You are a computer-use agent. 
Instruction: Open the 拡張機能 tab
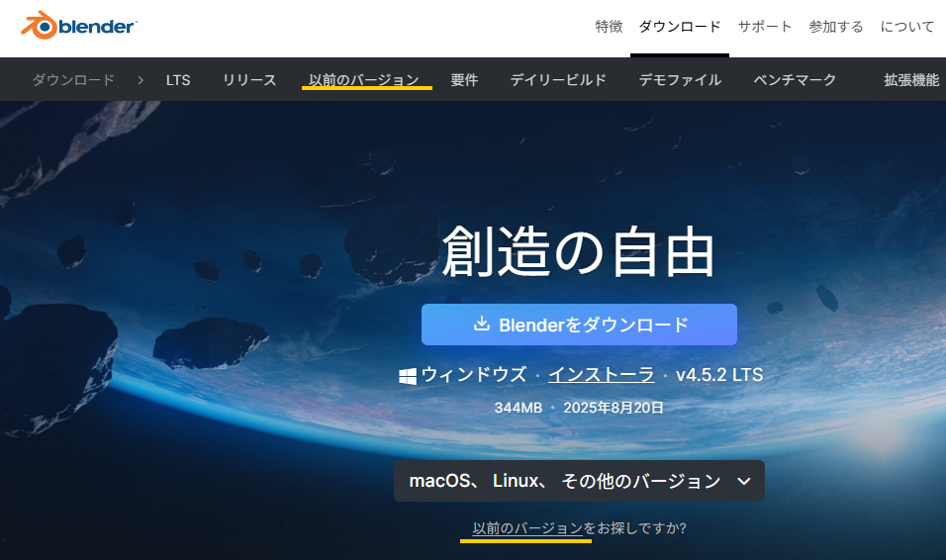(911, 80)
